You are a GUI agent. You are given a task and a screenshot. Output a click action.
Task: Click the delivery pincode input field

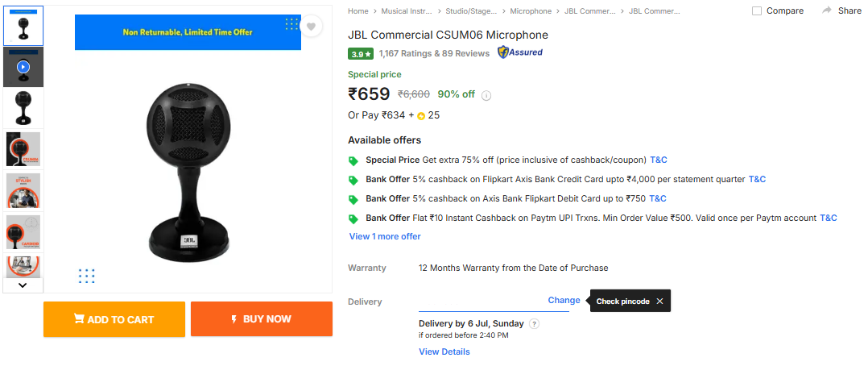[x=481, y=301]
